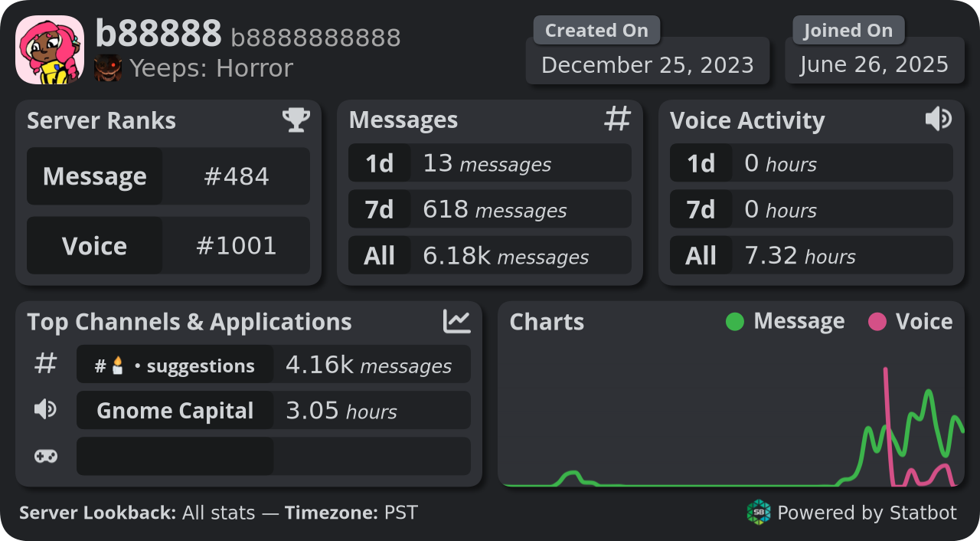Select the Message rank row
The height and width of the screenshot is (541, 980).
pyautogui.click(x=168, y=176)
